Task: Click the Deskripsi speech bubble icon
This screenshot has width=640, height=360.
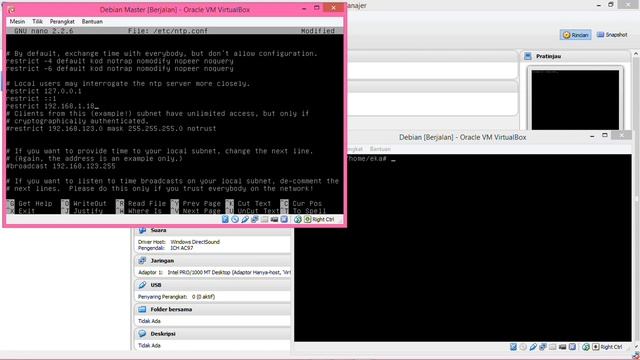Action: click(x=142, y=333)
